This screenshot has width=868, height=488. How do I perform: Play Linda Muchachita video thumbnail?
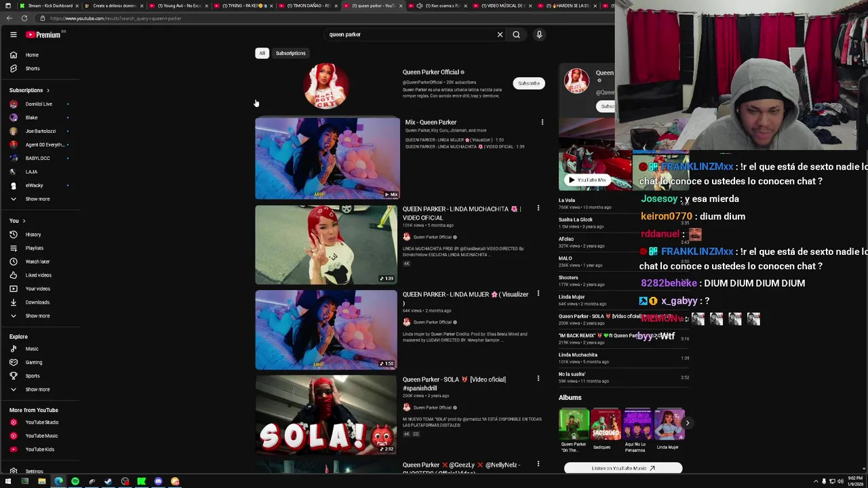(326, 245)
